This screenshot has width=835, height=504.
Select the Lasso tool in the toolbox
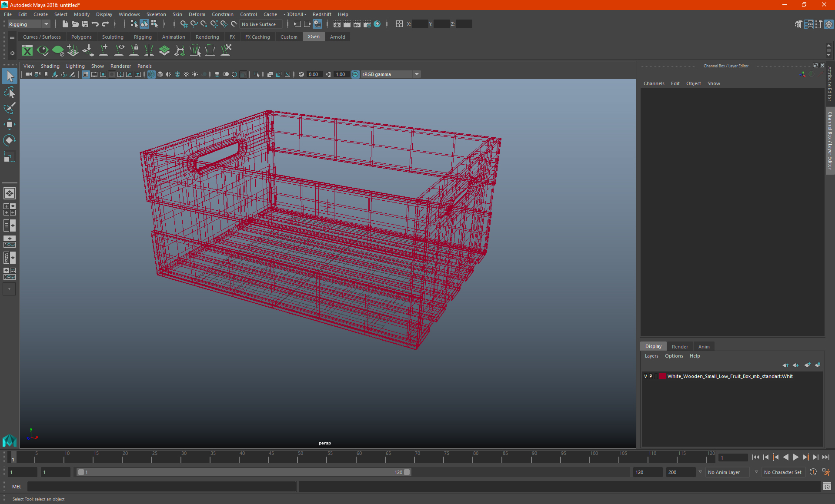(9, 92)
